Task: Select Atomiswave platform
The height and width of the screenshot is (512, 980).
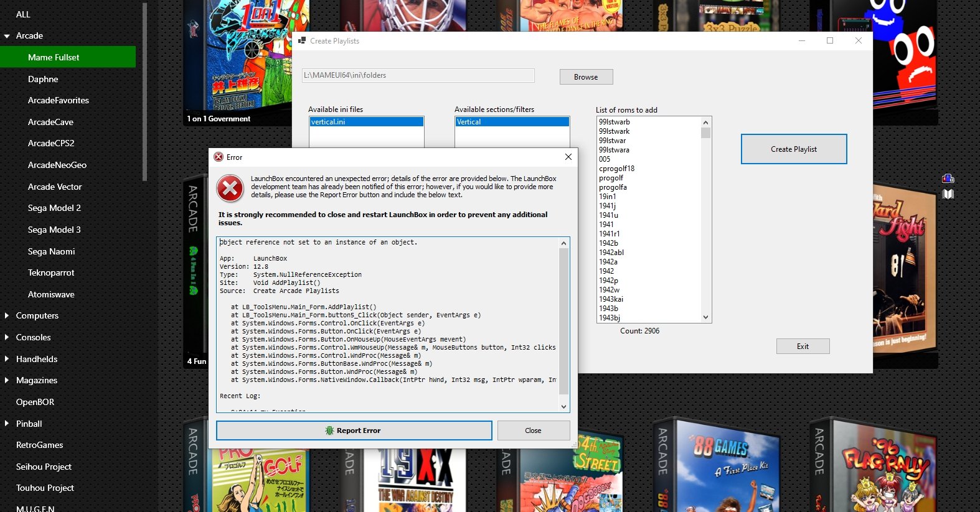Action: click(x=51, y=294)
